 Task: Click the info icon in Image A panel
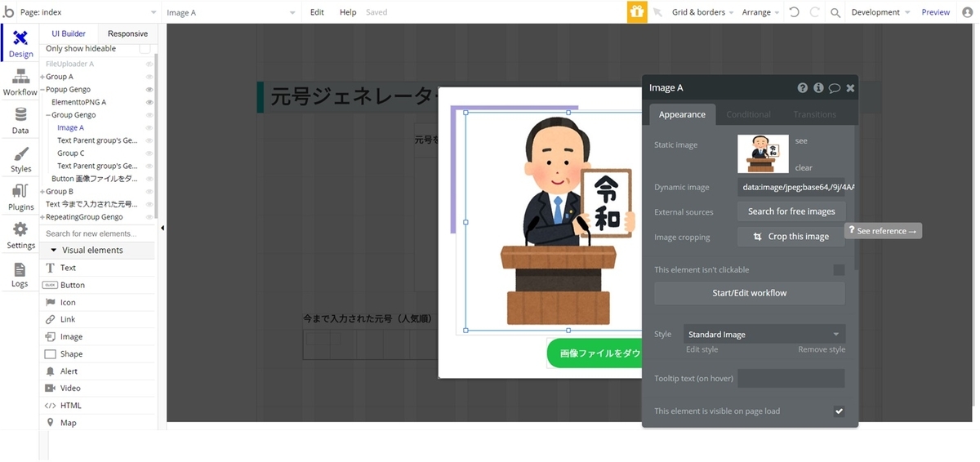click(818, 88)
